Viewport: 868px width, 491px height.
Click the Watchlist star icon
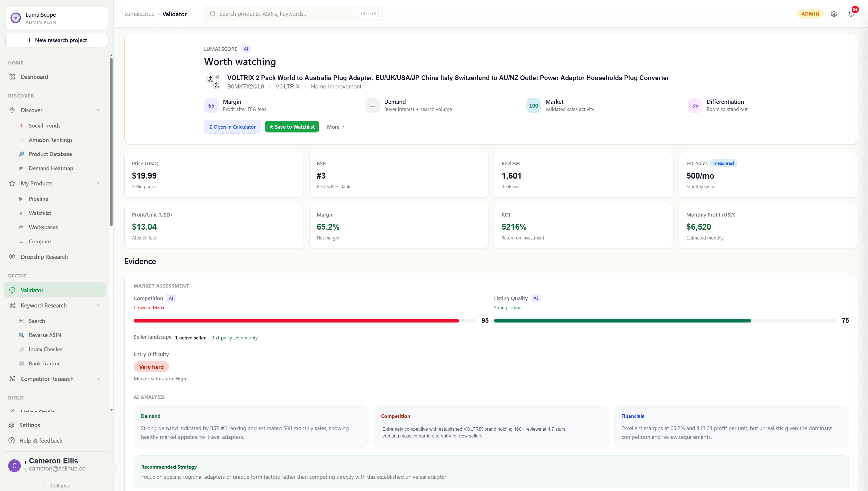click(x=21, y=213)
